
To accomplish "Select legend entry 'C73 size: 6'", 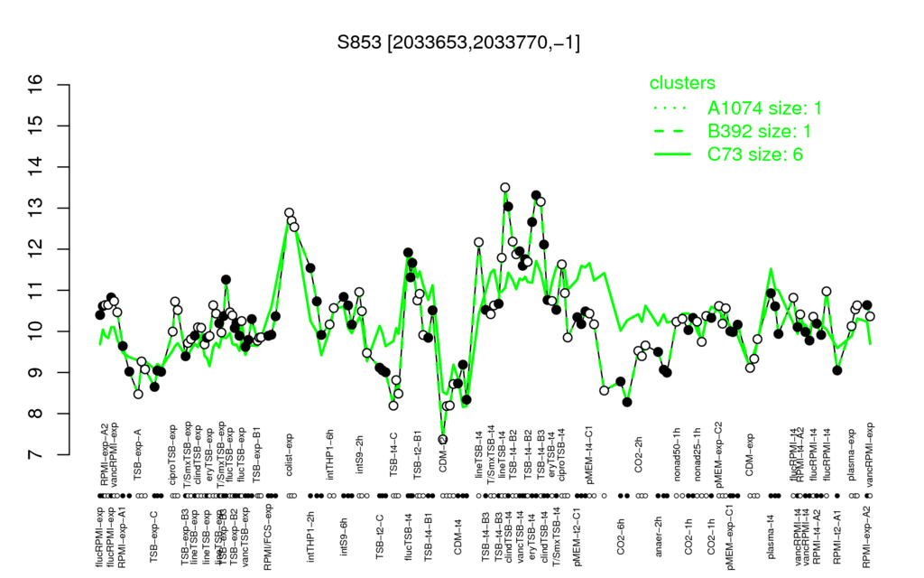I will (x=755, y=154).
